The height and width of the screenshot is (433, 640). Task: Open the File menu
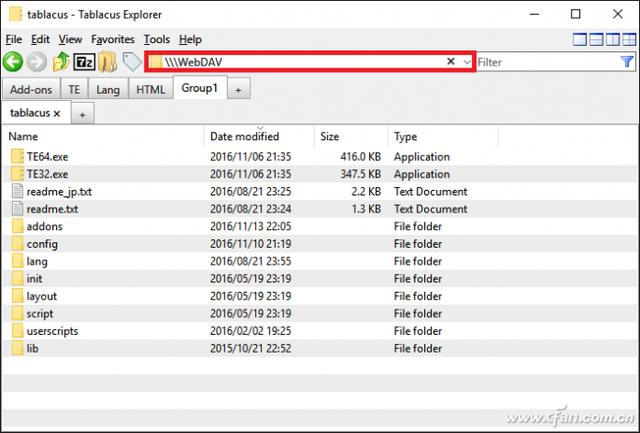click(13, 40)
